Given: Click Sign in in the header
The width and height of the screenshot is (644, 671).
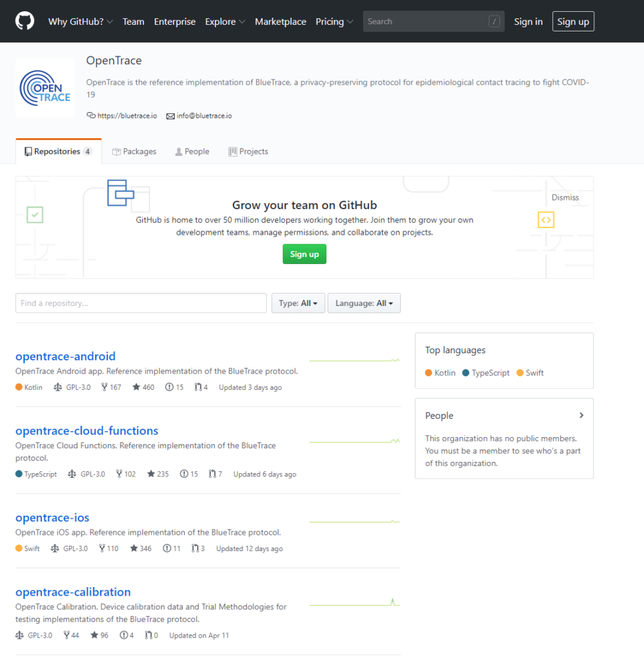Looking at the screenshot, I should pyautogui.click(x=528, y=22).
